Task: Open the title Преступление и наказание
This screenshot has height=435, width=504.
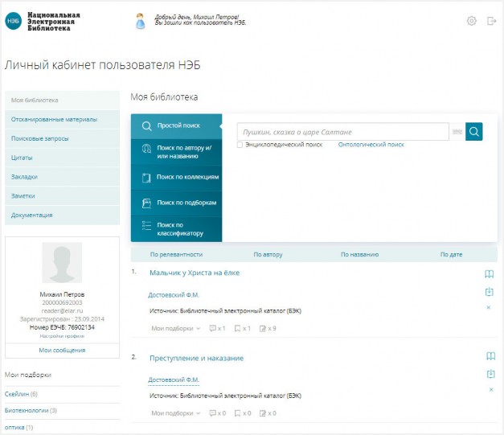Action: [x=197, y=359]
